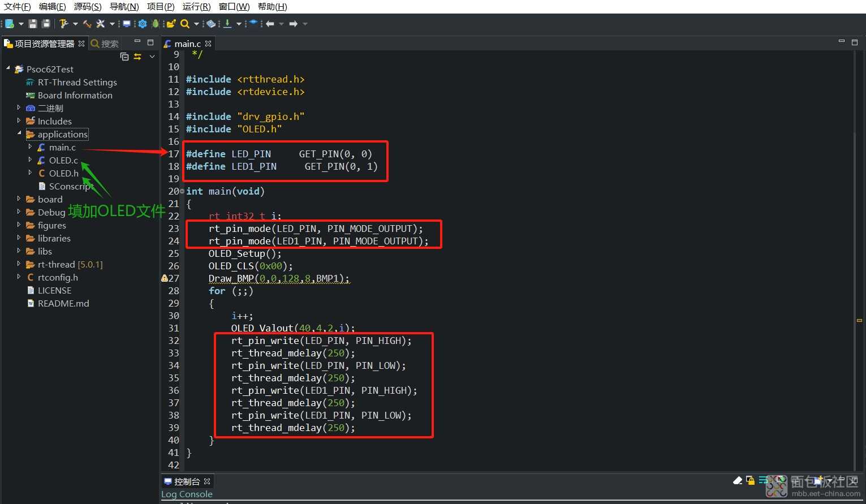
Task: Clear the console with eraser icon
Action: coord(738,481)
